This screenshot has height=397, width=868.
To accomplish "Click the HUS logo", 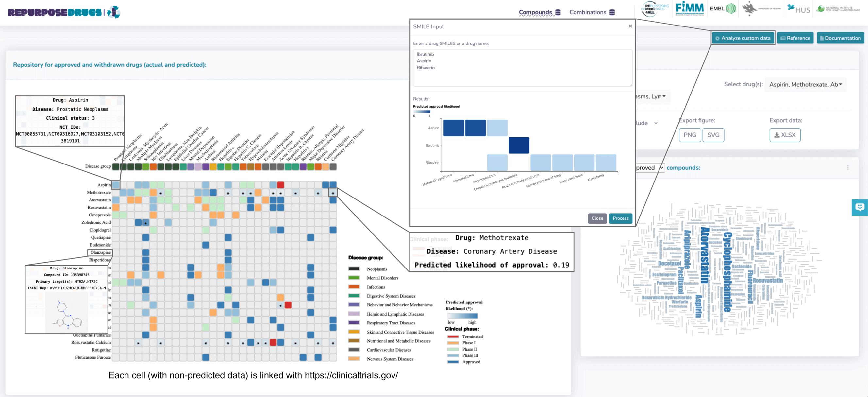I will pos(798,9).
